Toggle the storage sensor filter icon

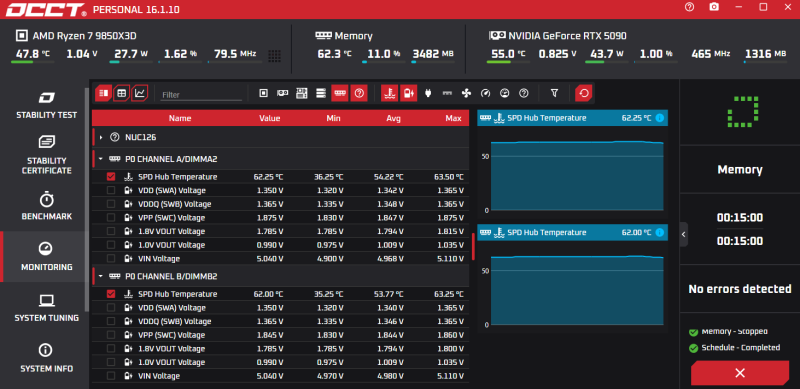pos(321,93)
